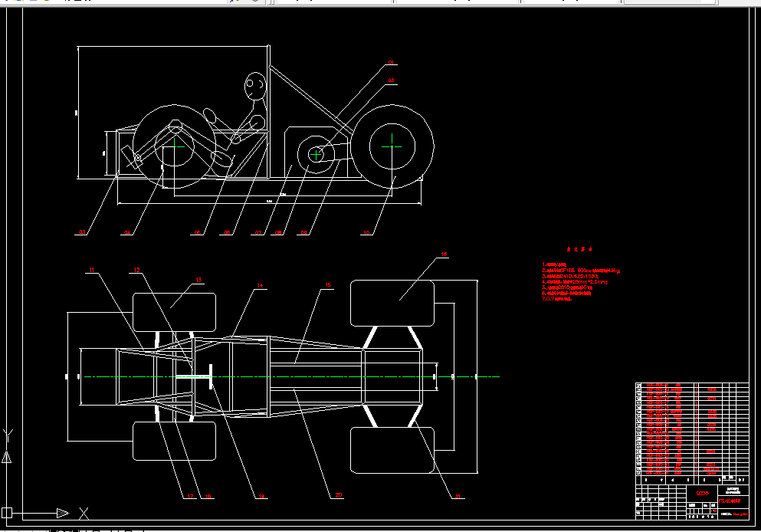The height and width of the screenshot is (532, 761).
Task: Select part balloon label 20
Action: pyautogui.click(x=338, y=495)
